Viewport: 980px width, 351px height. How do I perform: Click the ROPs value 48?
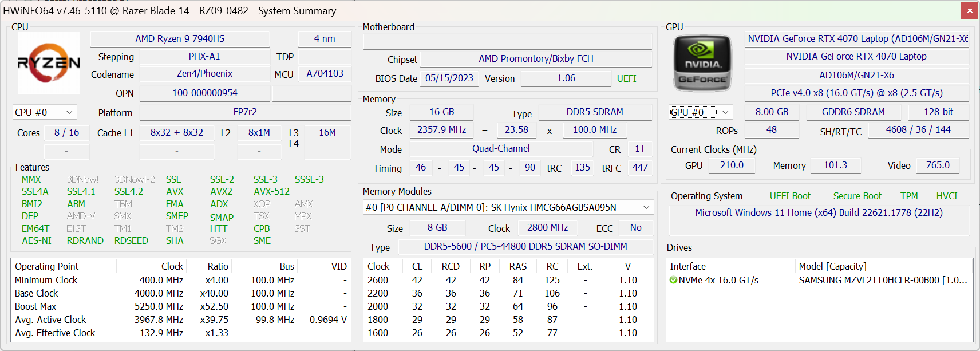click(x=772, y=129)
